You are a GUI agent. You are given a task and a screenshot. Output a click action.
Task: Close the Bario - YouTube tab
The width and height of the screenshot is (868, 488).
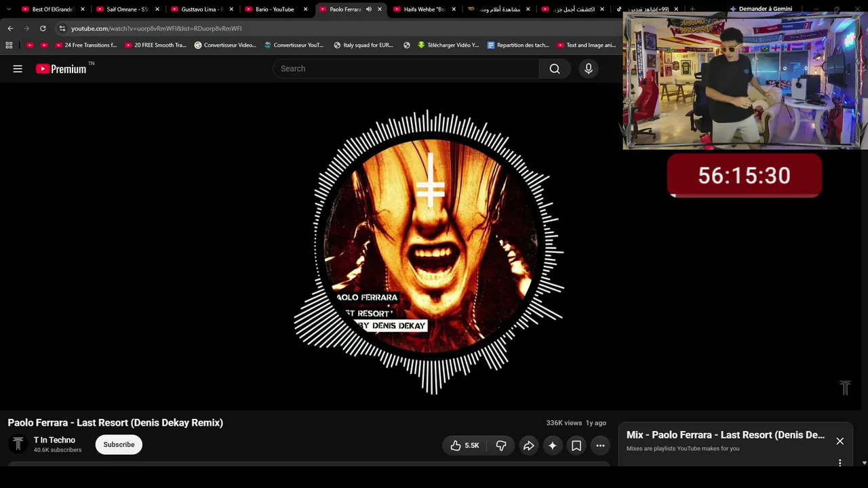(305, 9)
